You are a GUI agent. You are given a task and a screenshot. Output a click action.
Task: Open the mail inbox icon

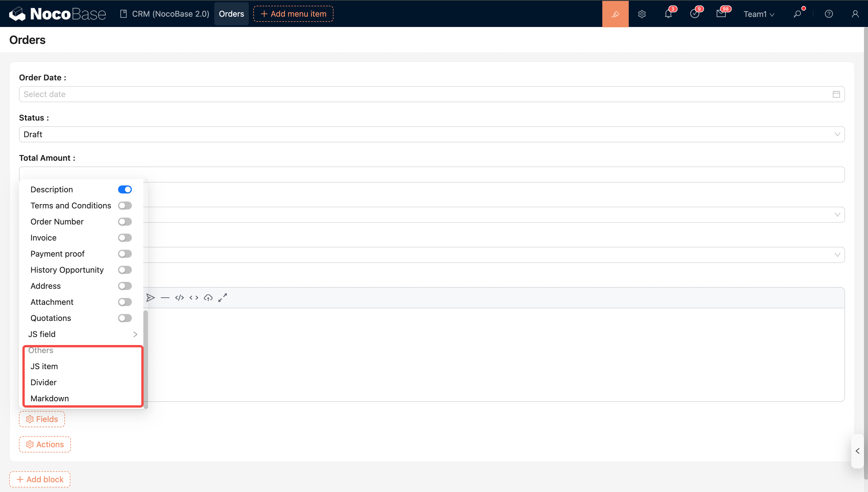tap(721, 14)
